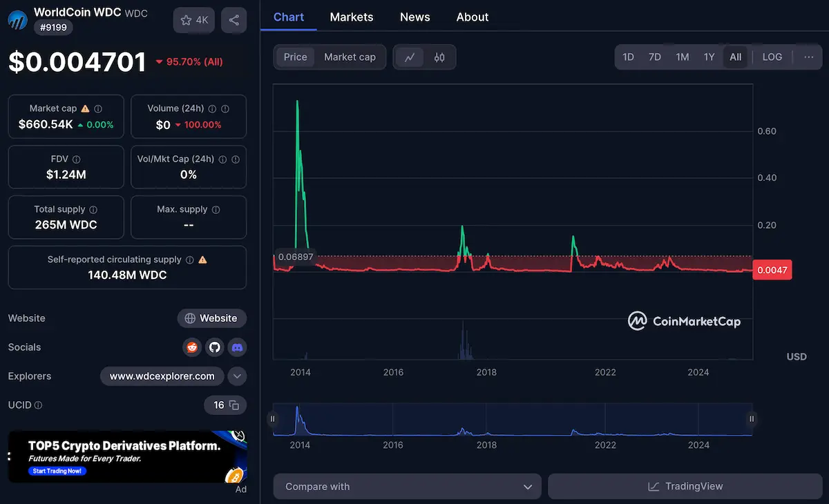Screen dimensions: 829x504
Task: Click the $660.54K market cap value
Action: [46, 125]
